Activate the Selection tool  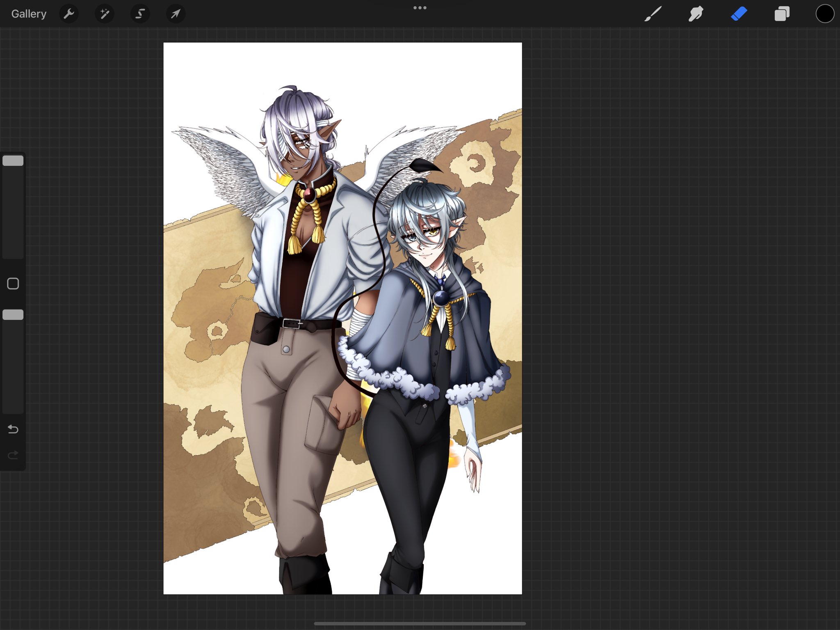pyautogui.click(x=140, y=14)
